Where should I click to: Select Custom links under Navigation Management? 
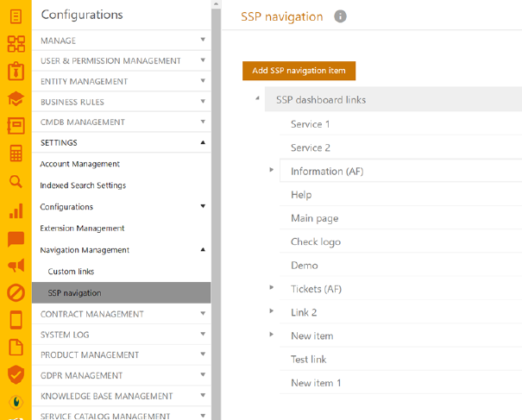[71, 272]
